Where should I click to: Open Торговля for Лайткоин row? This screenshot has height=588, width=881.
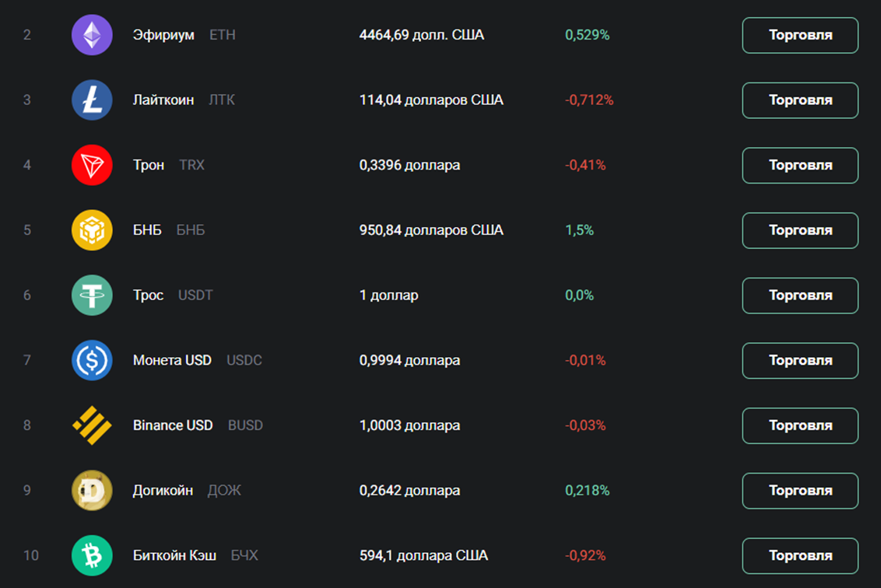[x=800, y=100]
